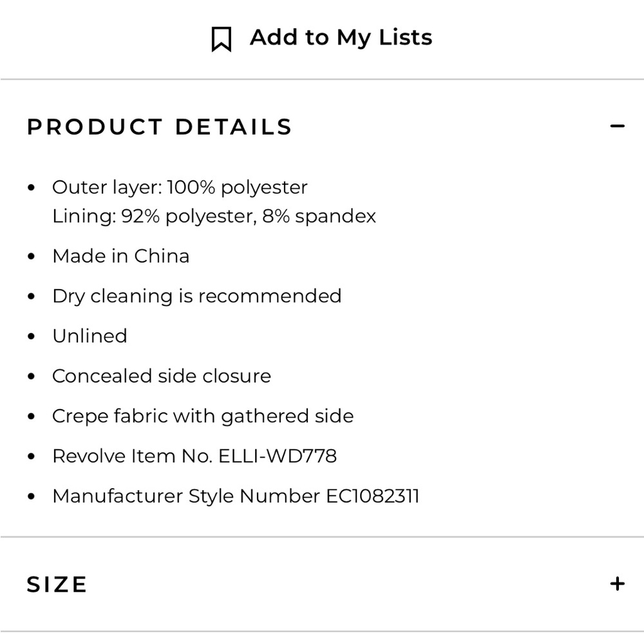Click the Outer layer: 100% polyester text
Viewport: 644px width, 644px height.
(180, 187)
